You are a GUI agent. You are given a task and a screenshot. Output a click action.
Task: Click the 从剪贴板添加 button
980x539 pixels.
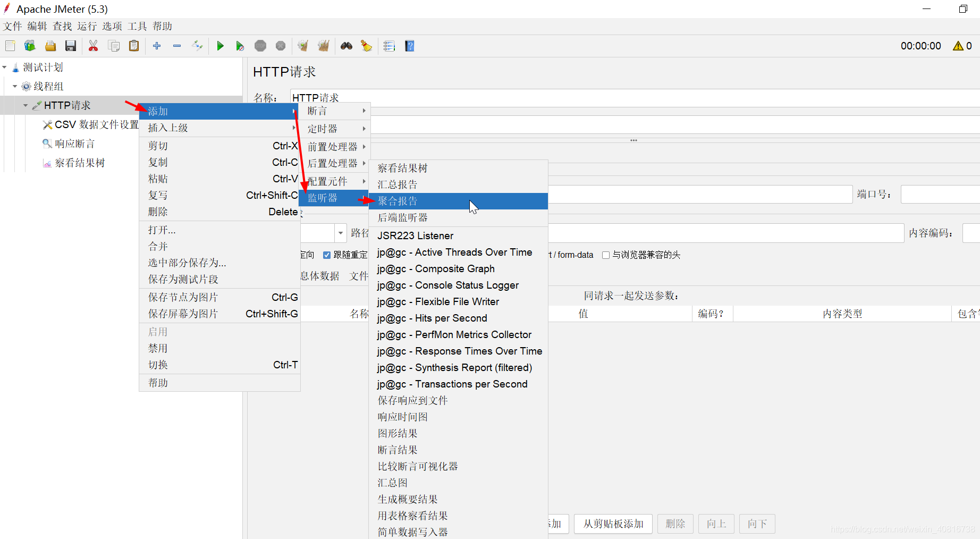[x=614, y=524]
